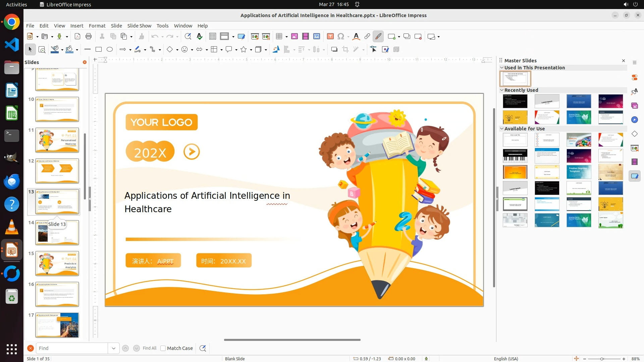Click the Insert Hyperlink icon
The image size is (644, 362).
click(x=367, y=37)
